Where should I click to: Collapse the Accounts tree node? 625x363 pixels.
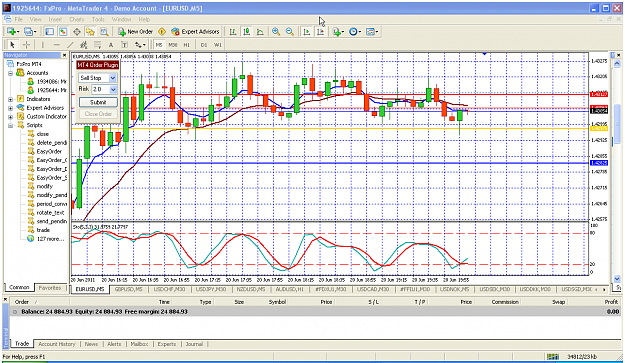point(10,73)
